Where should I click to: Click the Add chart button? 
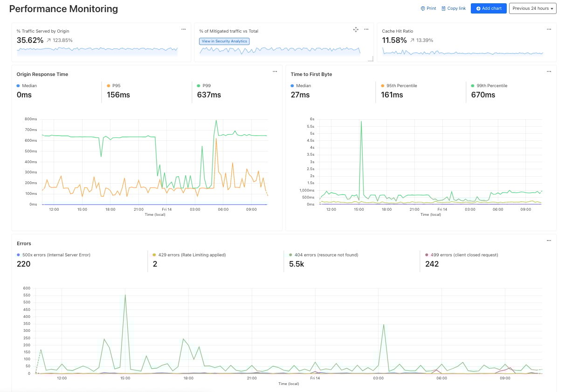[488, 8]
